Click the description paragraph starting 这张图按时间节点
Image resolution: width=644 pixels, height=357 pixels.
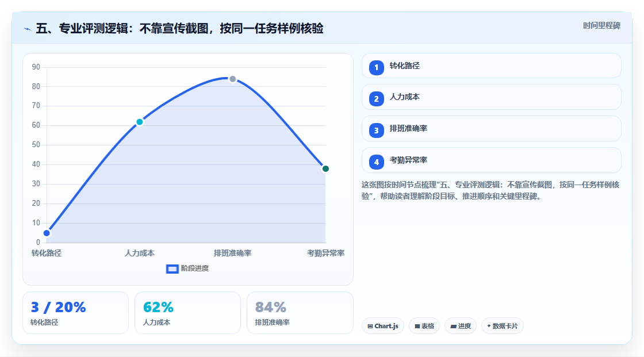(x=490, y=191)
